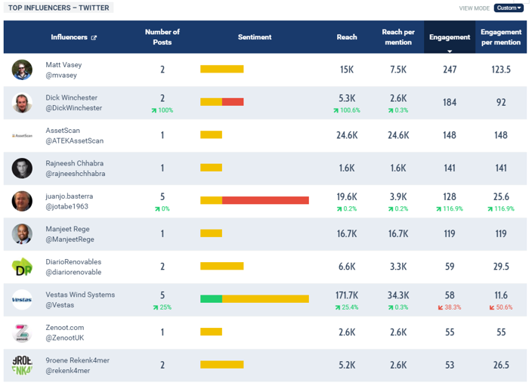The height and width of the screenshot is (392, 532).
Task: Sort by Reach per mention header
Action: pyautogui.click(x=398, y=37)
